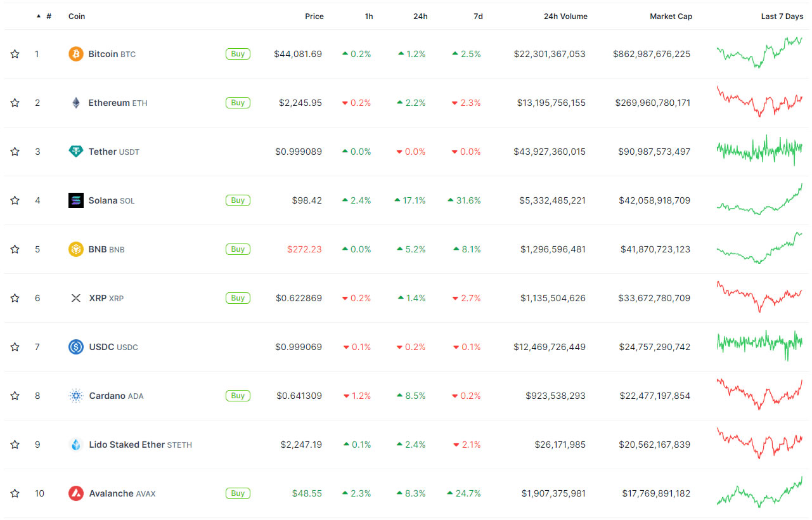Sort the table by rank # column
The height and width of the screenshot is (520, 812).
pyautogui.click(x=48, y=16)
